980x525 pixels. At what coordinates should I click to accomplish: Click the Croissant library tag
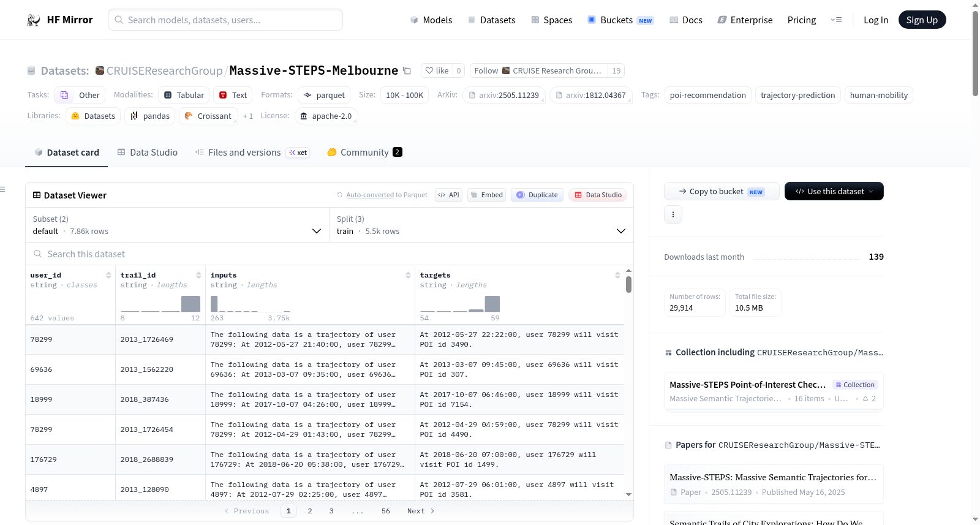point(208,116)
